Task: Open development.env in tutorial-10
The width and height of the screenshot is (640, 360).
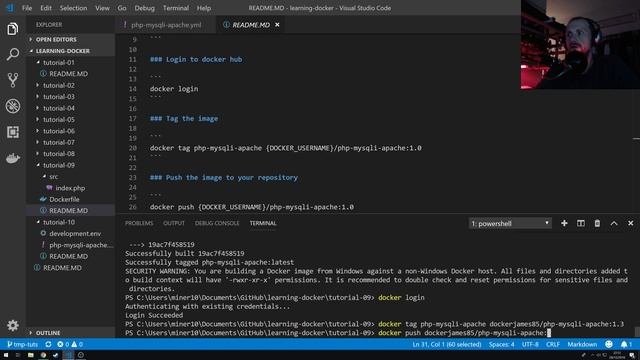Action: [x=75, y=234]
